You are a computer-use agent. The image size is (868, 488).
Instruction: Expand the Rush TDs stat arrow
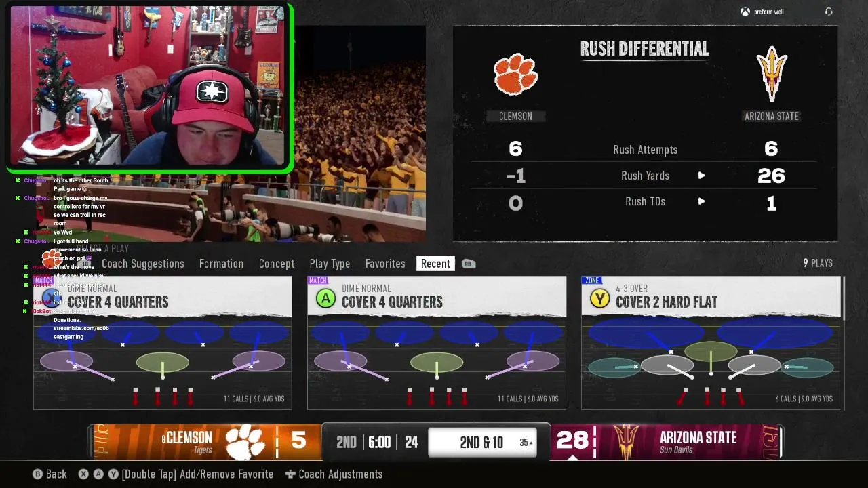coord(701,201)
